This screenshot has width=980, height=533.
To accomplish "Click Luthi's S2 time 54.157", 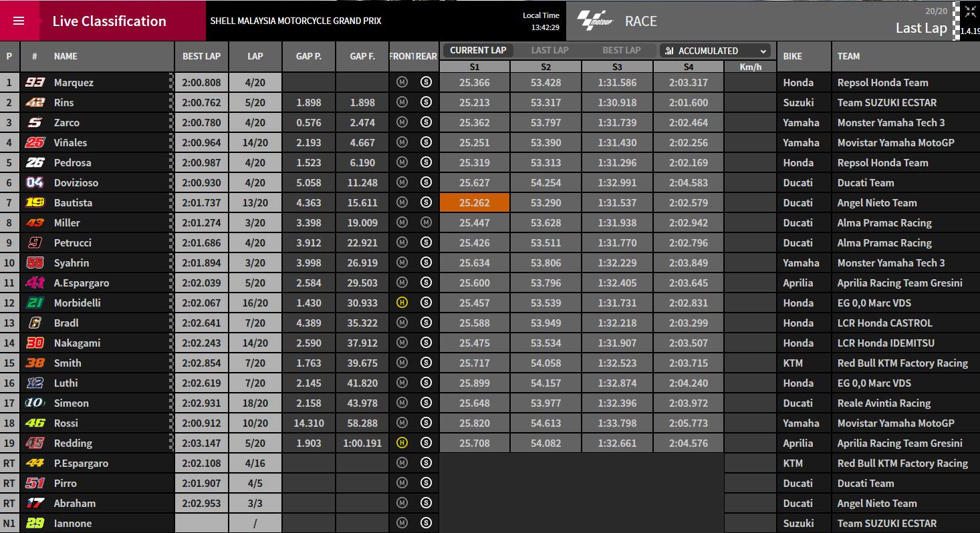I will pyautogui.click(x=546, y=383).
